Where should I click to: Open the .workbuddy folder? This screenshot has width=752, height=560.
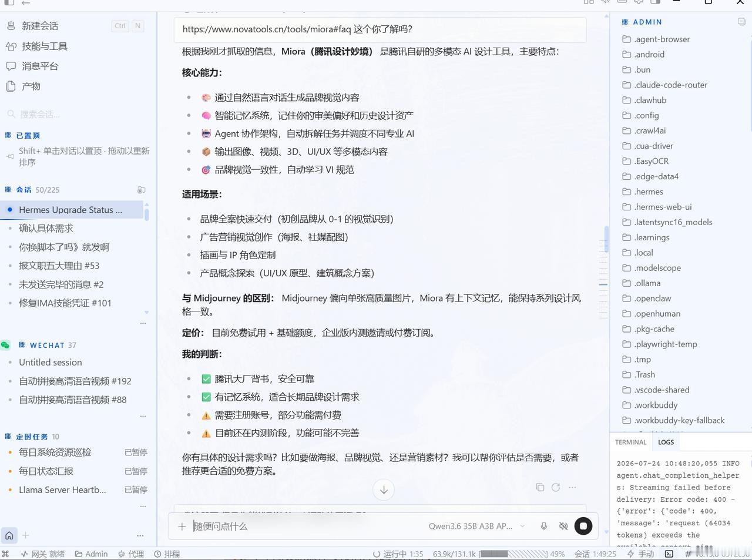656,405
